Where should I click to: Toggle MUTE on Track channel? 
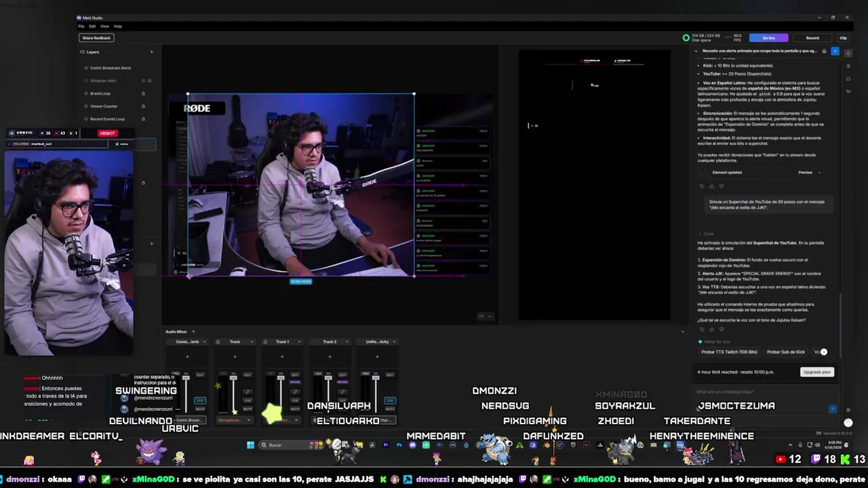click(248, 409)
